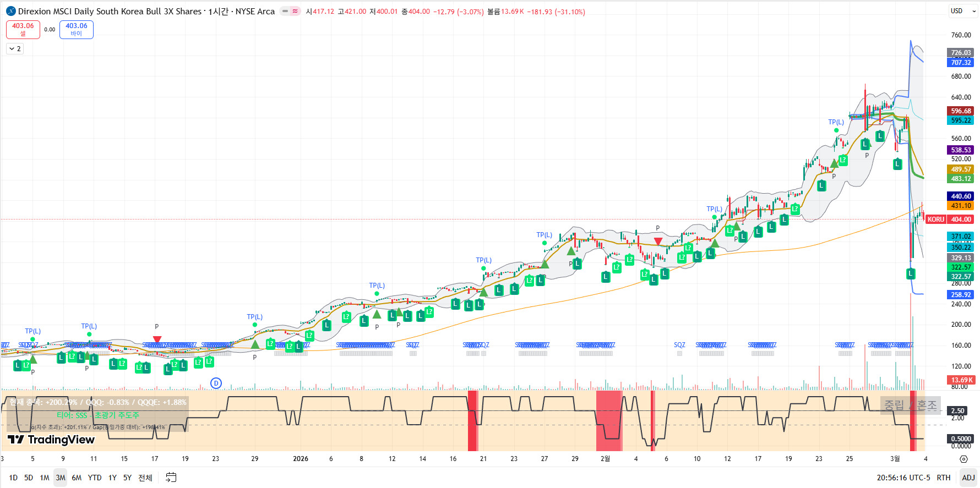980x488 pixels.
Task: Select the YTD date range
Action: (95, 478)
